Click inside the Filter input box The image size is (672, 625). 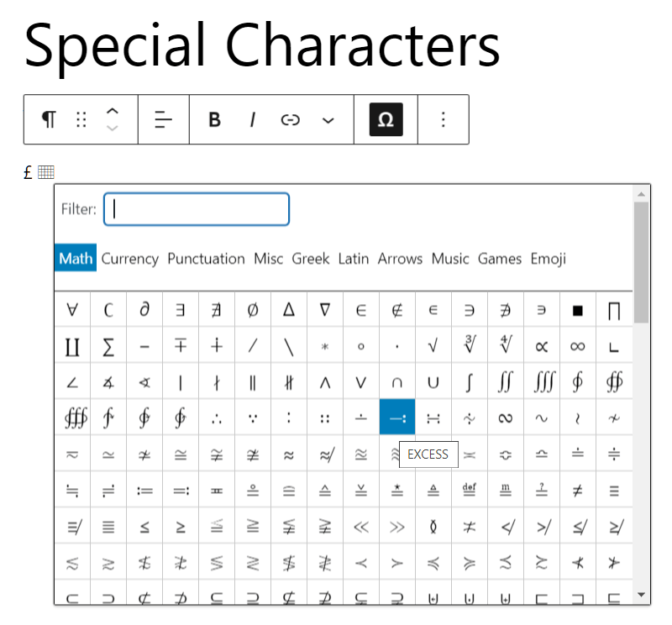[196, 208]
